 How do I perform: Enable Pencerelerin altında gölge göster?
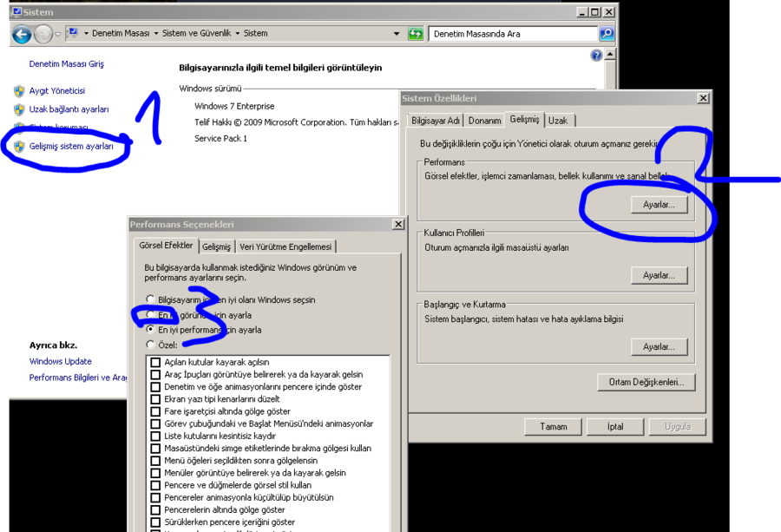pyautogui.click(x=155, y=510)
